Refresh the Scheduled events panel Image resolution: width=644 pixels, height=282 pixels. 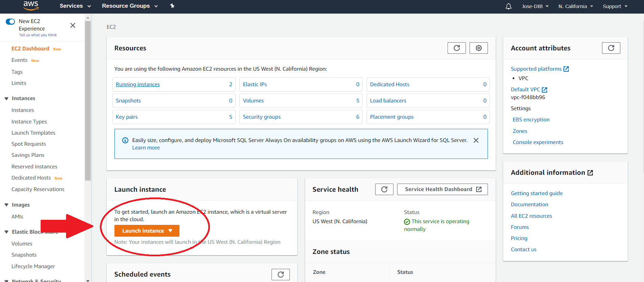280,274
